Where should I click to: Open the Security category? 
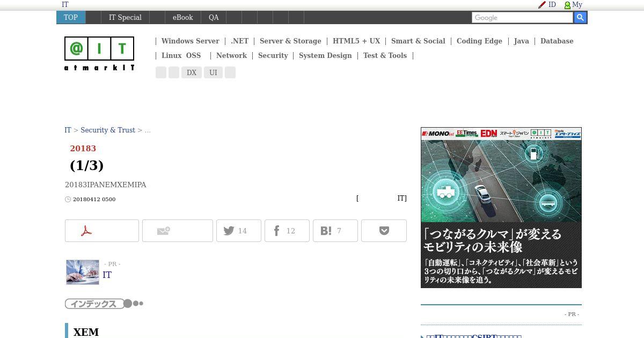273,56
